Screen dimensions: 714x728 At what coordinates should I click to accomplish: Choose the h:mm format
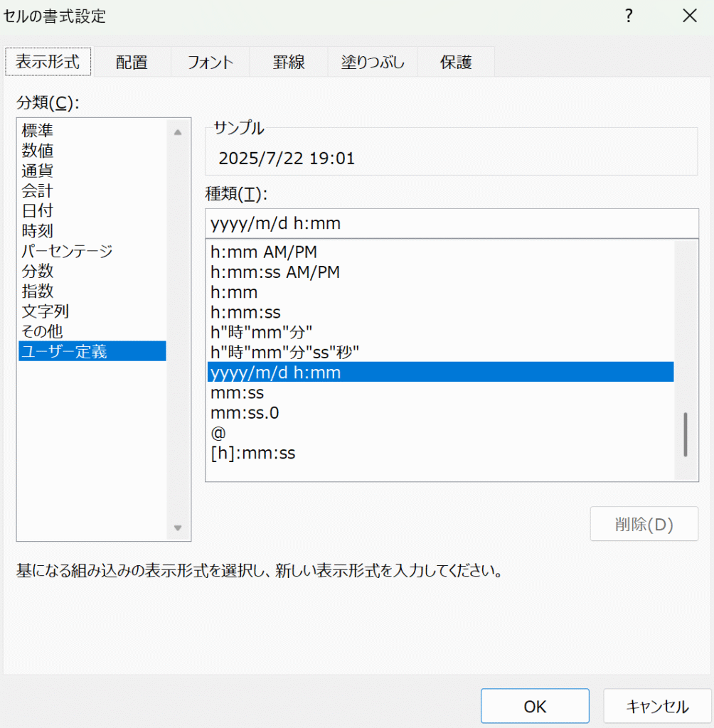440,292
